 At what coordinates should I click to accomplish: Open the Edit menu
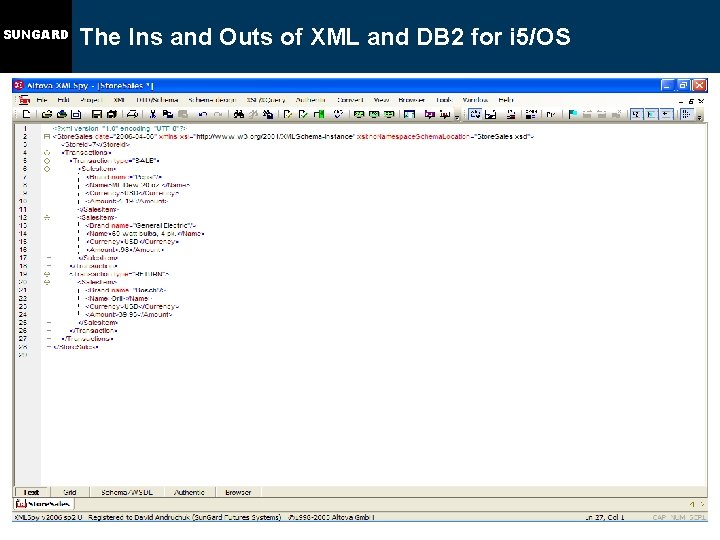(63, 100)
